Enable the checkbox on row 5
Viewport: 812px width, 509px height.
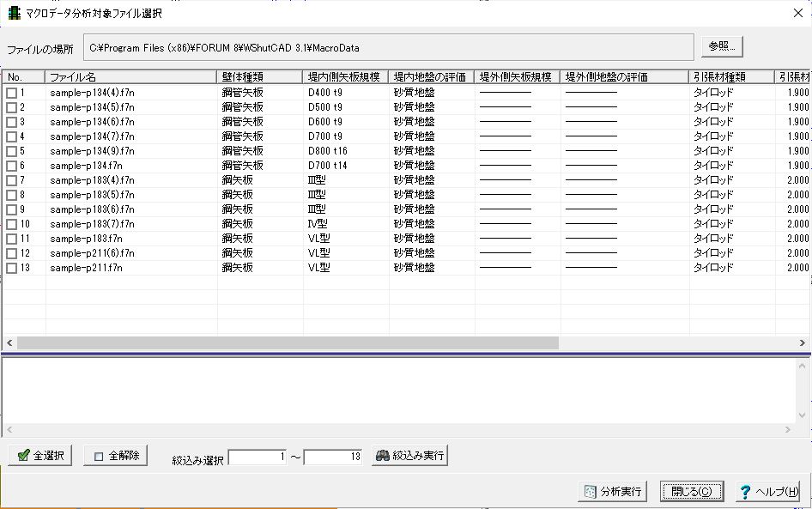coord(11,151)
